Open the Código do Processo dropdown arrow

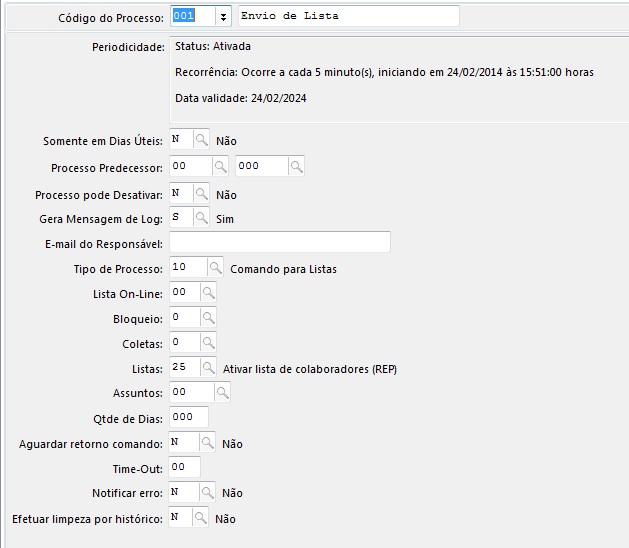click(223, 17)
